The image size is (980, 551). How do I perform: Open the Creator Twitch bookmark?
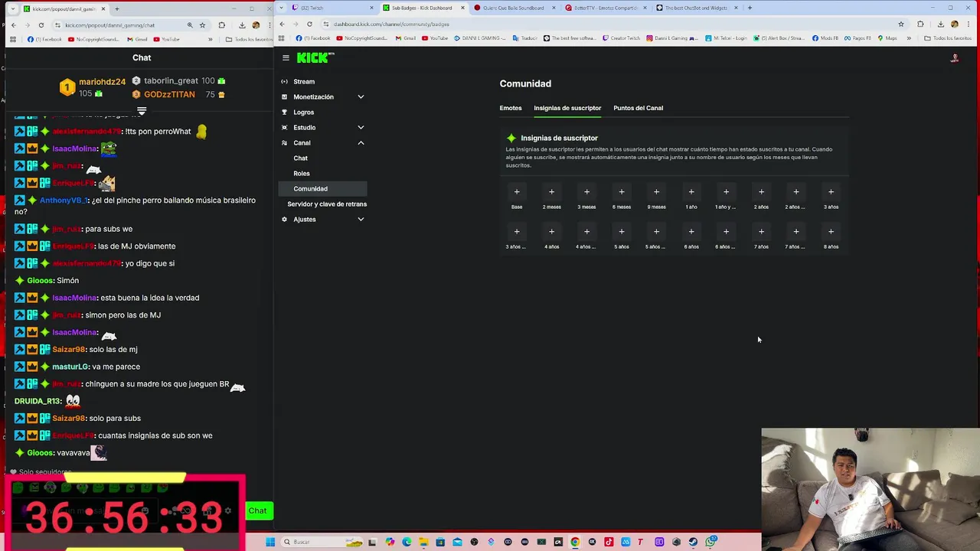coord(622,38)
